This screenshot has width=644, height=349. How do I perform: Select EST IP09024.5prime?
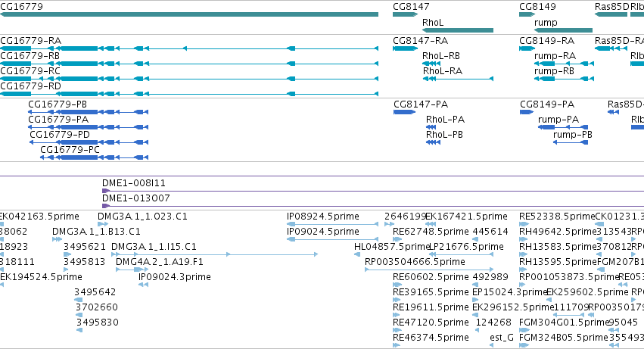pyautogui.click(x=332, y=239)
